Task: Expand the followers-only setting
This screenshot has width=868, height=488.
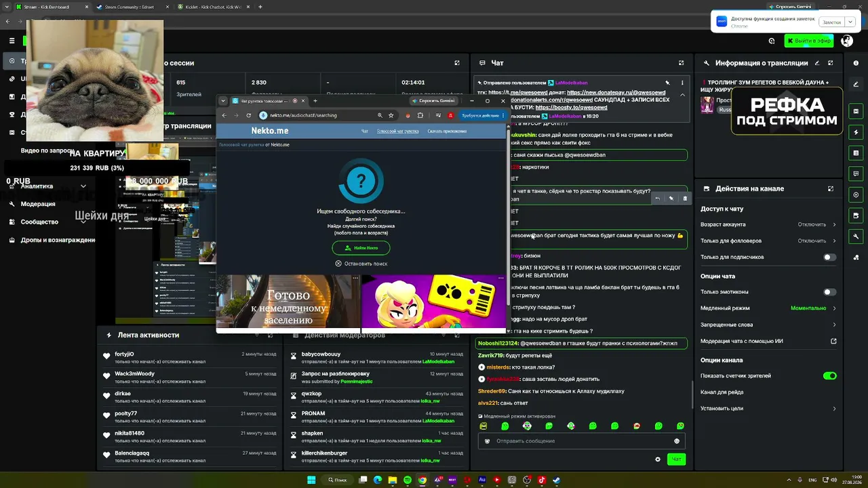Action: point(768,241)
